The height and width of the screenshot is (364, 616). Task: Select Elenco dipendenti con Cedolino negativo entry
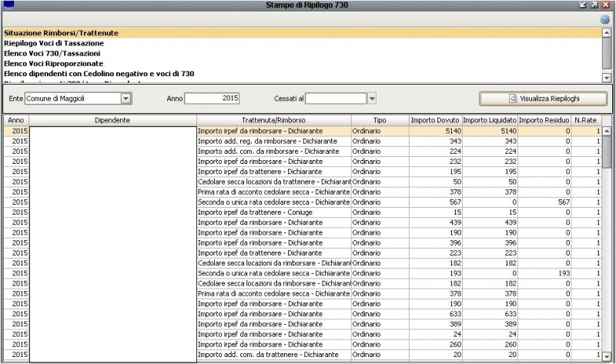click(x=99, y=74)
